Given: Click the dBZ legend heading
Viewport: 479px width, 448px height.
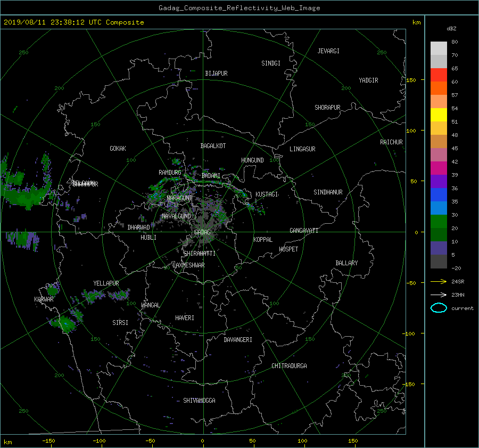Looking at the screenshot, I should click(x=451, y=29).
